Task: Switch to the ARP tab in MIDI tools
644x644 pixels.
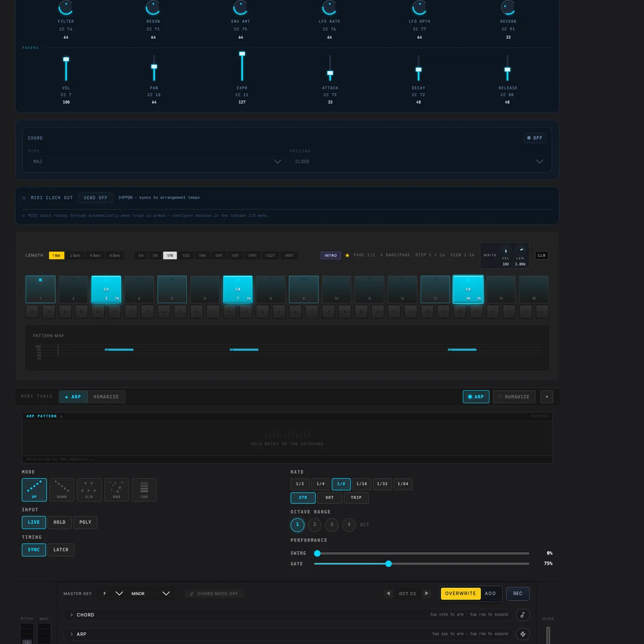Action: [x=73, y=397]
